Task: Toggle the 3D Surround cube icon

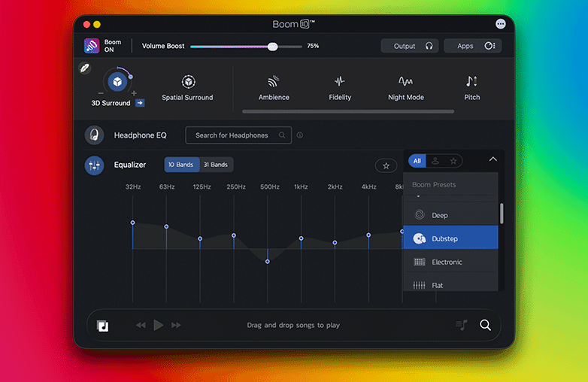Action: pyautogui.click(x=117, y=82)
